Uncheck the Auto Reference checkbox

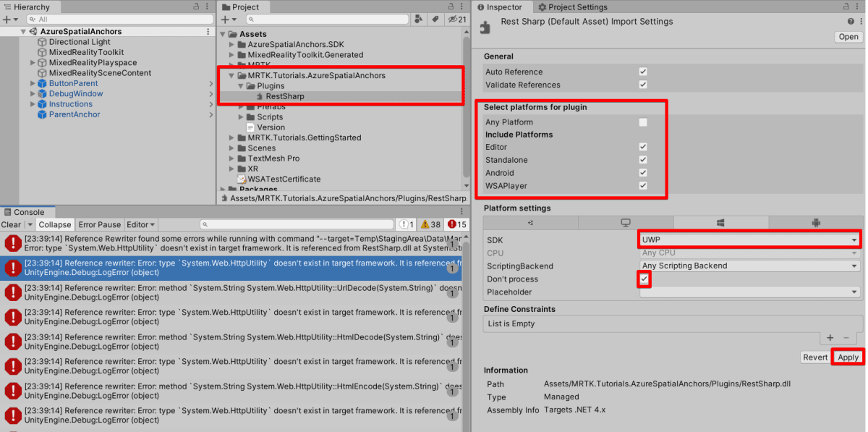pyautogui.click(x=643, y=72)
